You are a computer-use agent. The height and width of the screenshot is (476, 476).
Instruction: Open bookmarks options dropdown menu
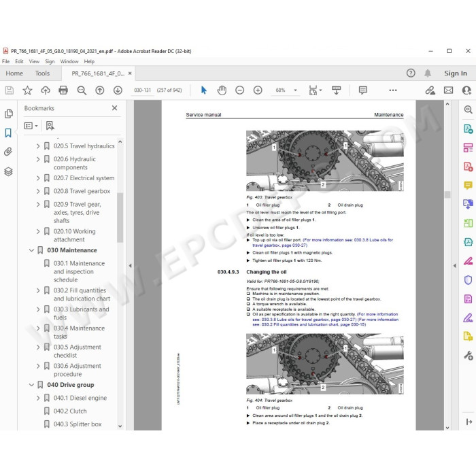(31, 126)
